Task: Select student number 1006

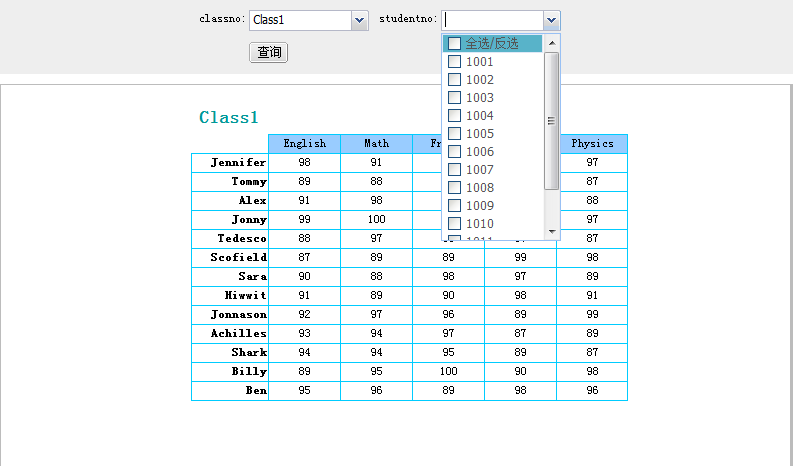Action: (x=454, y=152)
